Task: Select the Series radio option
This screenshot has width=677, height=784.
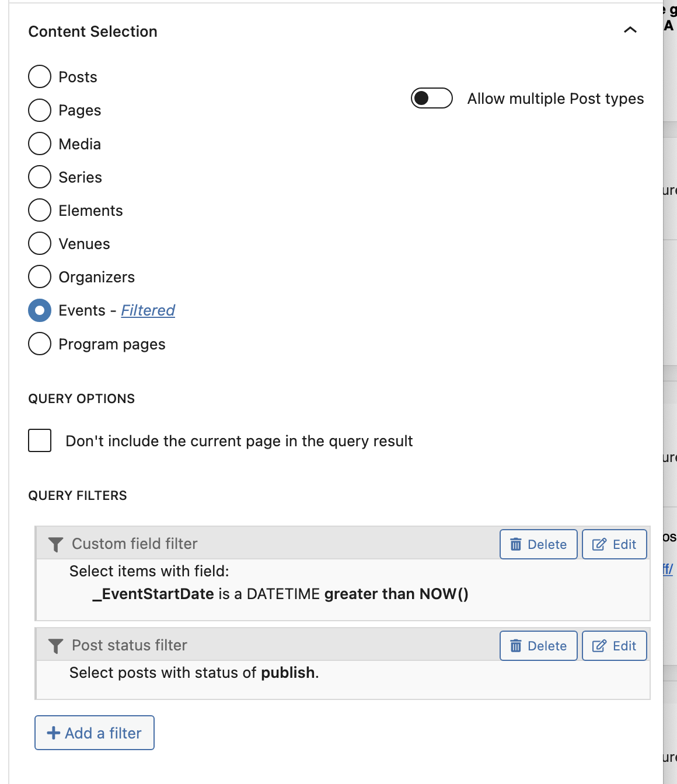Action: (40, 177)
